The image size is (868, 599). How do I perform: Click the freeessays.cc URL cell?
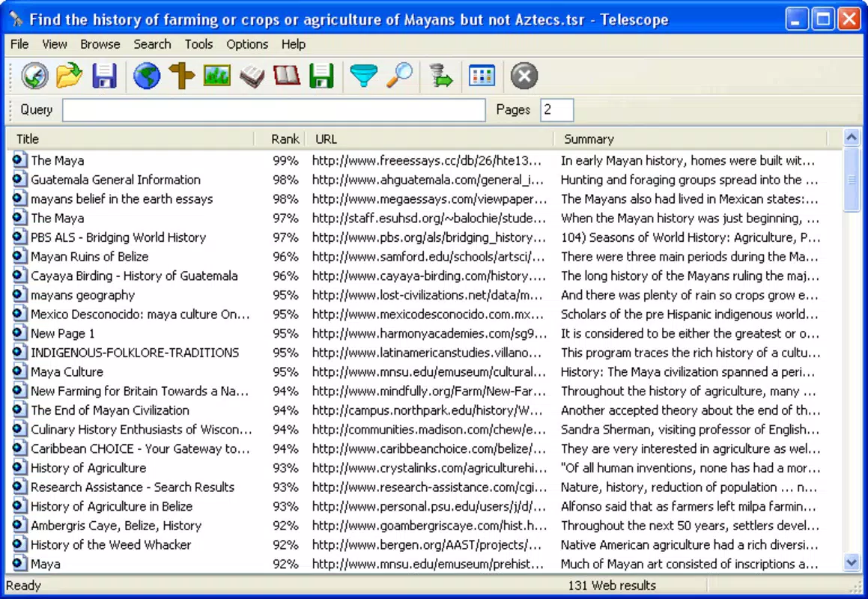pos(427,160)
